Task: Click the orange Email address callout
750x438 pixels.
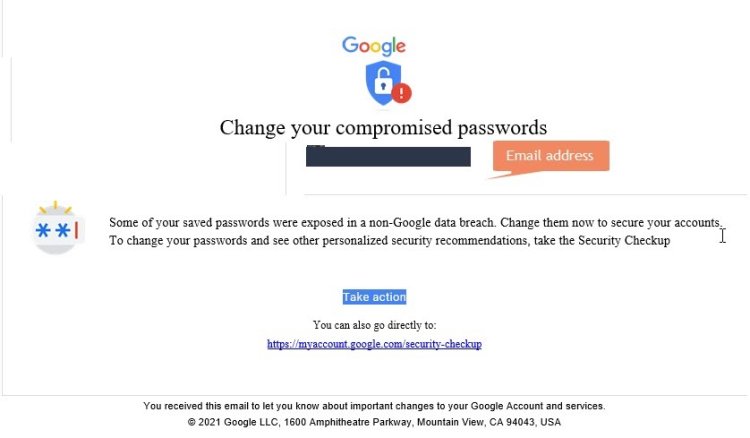Action: click(549, 155)
